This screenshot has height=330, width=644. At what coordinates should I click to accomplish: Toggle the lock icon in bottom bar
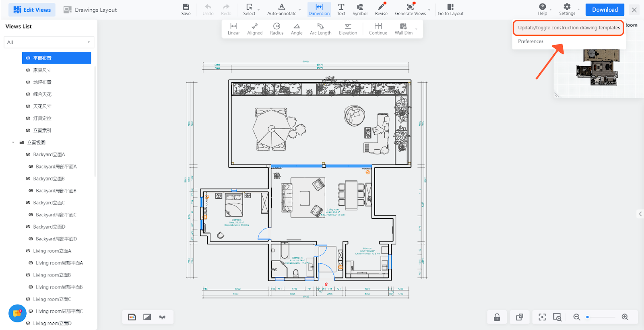(x=497, y=317)
